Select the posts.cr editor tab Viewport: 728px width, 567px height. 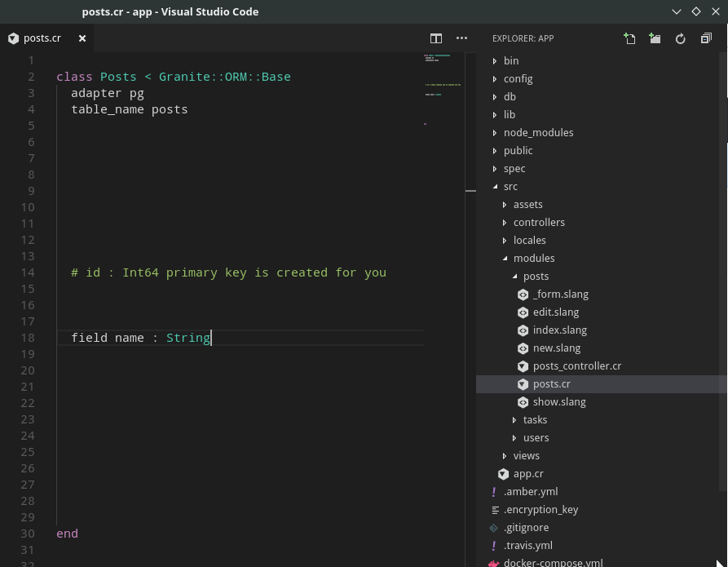click(46, 38)
